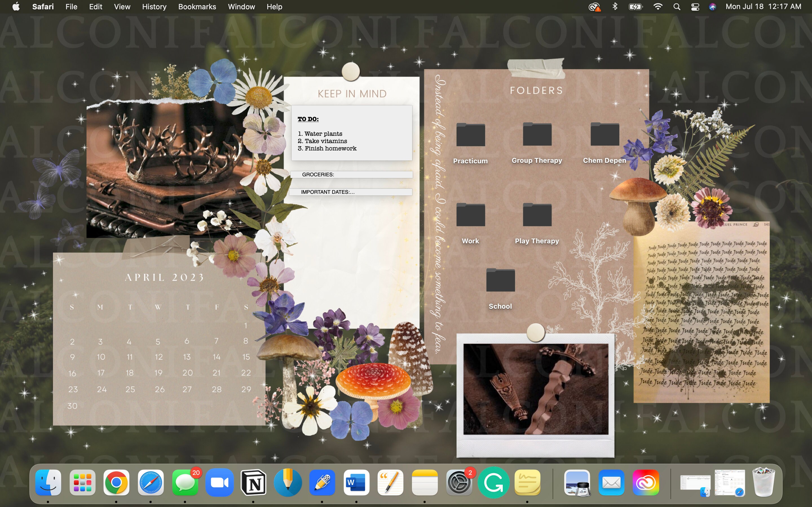Screen dimensions: 812x507
Task: Open Messages showing 20 unread
Action: pyautogui.click(x=185, y=482)
